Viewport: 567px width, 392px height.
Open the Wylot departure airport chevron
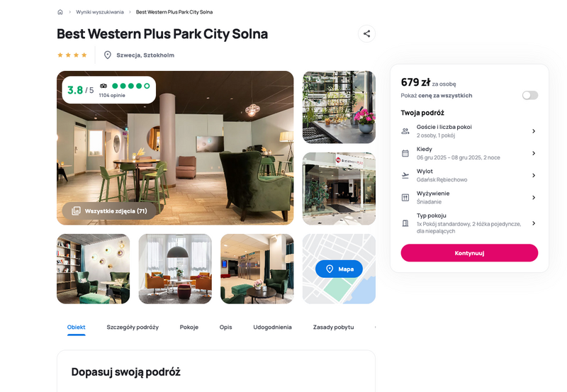point(534,175)
